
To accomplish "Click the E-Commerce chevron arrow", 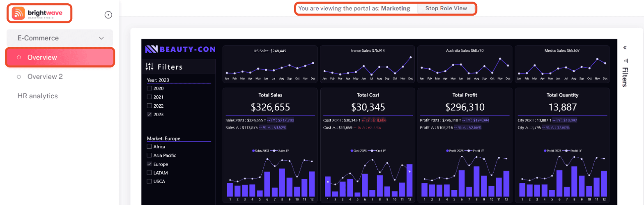I will 101,38.
